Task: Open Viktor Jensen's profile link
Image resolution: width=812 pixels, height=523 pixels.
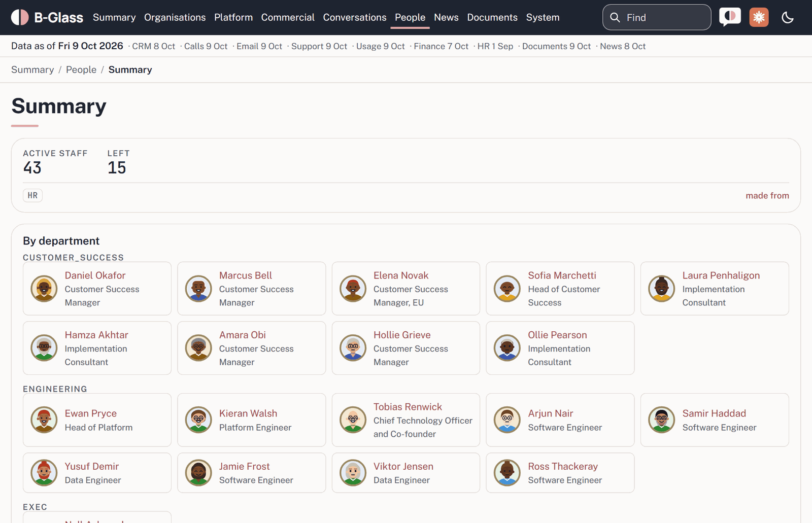Action: (x=403, y=466)
